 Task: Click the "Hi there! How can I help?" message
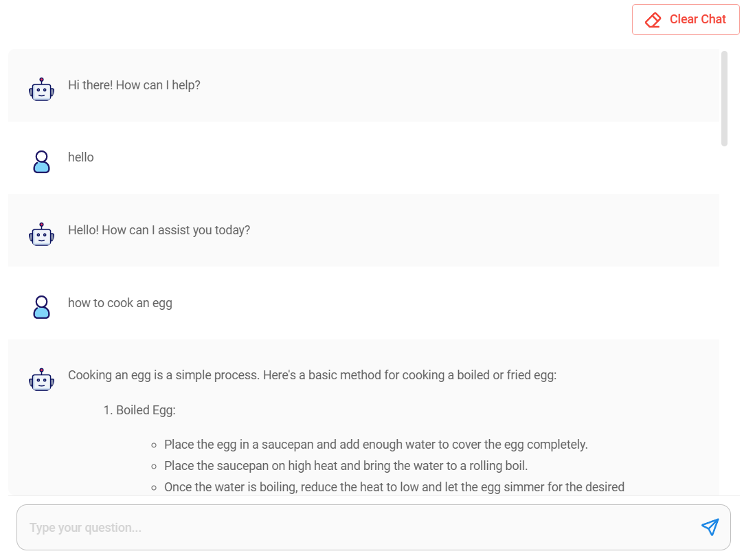point(134,85)
